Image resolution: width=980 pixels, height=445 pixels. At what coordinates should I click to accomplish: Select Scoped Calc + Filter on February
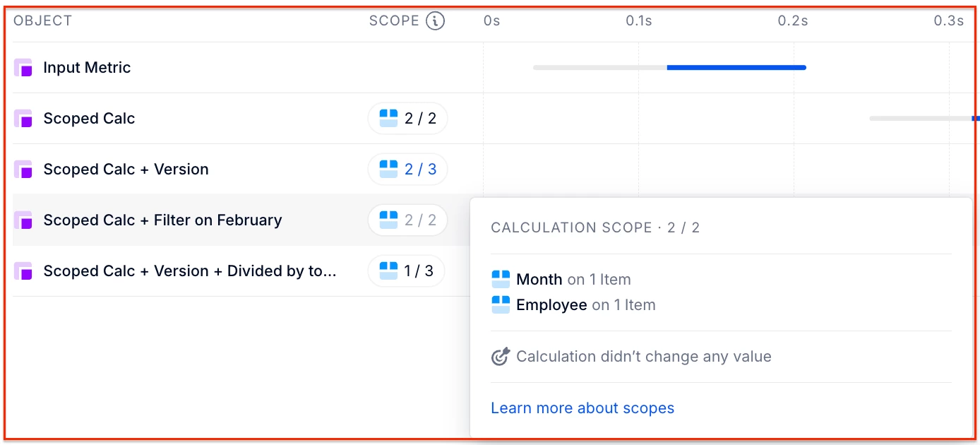[162, 220]
